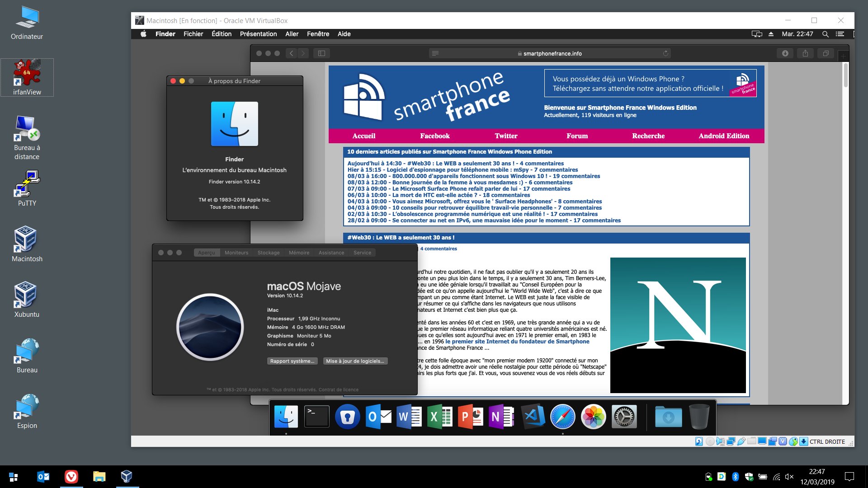Click the muted volume icon in tray
This screenshot has height=488, width=868.
[789, 476]
